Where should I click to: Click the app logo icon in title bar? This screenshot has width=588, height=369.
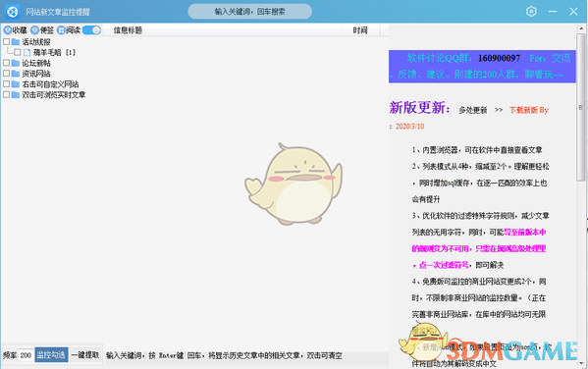coord(13,12)
